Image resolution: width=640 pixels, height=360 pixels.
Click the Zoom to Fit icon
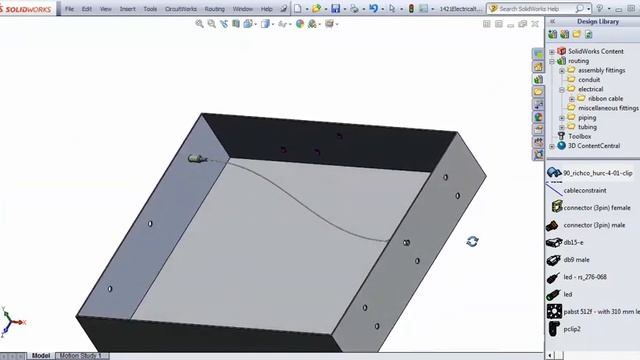click(x=199, y=24)
